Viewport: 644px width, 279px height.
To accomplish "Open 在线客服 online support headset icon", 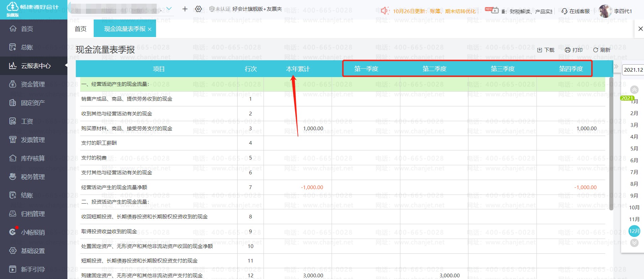I will 564,11.
